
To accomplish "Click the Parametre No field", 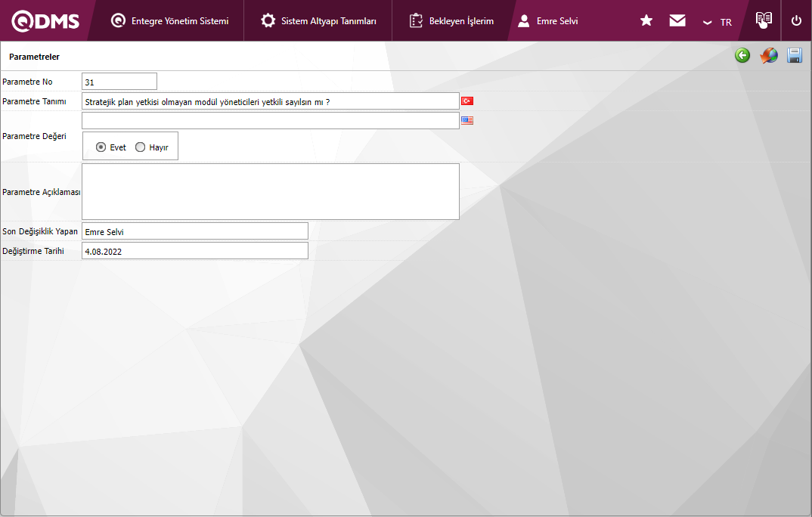I will click(x=119, y=82).
